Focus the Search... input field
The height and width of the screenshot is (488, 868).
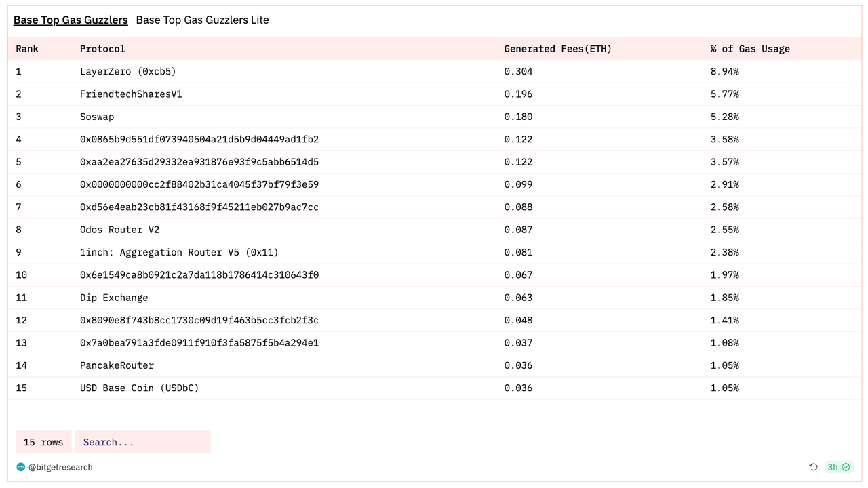click(143, 442)
